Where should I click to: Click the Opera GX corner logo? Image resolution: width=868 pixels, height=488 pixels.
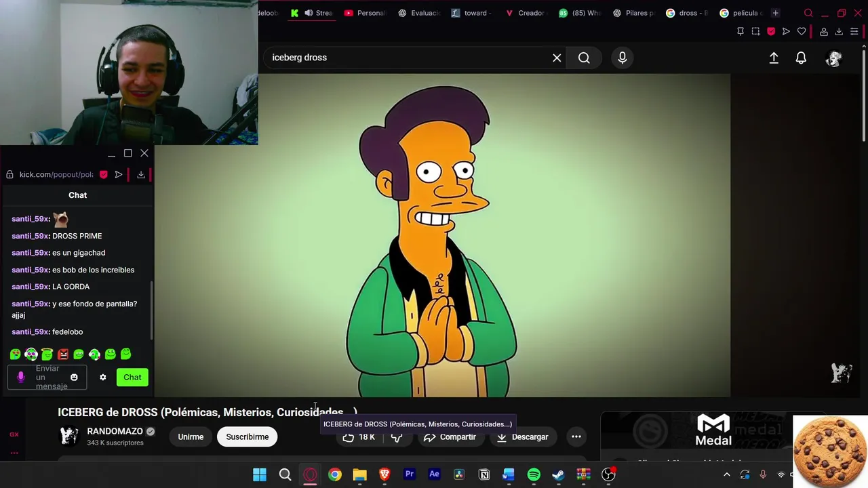click(x=14, y=434)
